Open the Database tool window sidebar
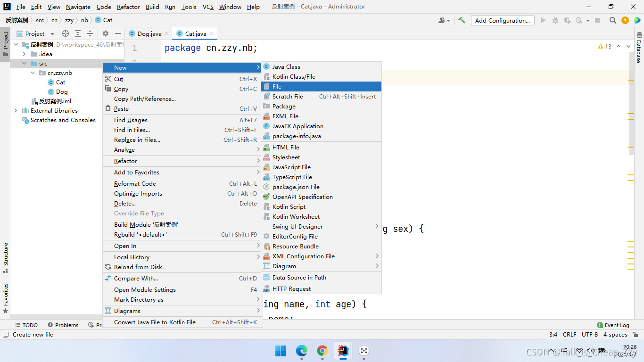This screenshot has width=644, height=362. [x=639, y=48]
